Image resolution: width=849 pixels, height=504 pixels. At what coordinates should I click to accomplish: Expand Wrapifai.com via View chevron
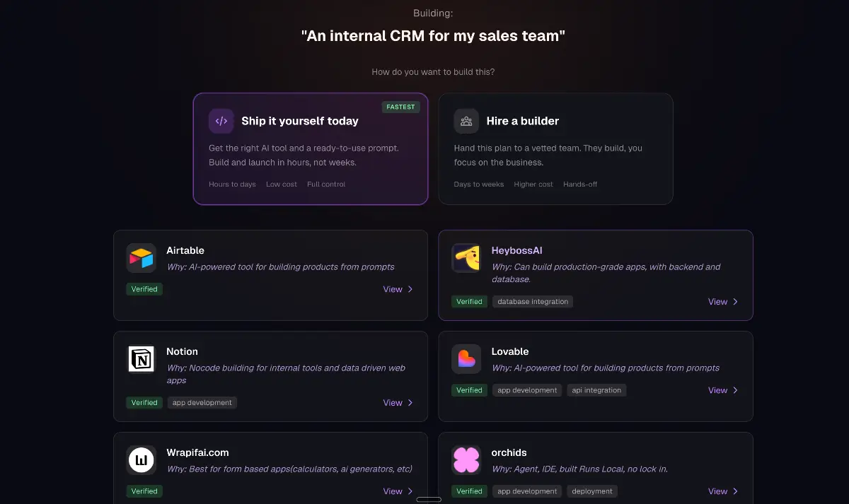tap(410, 491)
